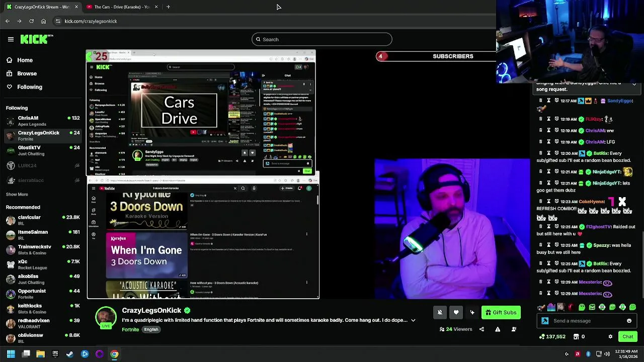This screenshot has width=644, height=362.
Task: Open the chat shop icon showing 0
Action: 576,337
